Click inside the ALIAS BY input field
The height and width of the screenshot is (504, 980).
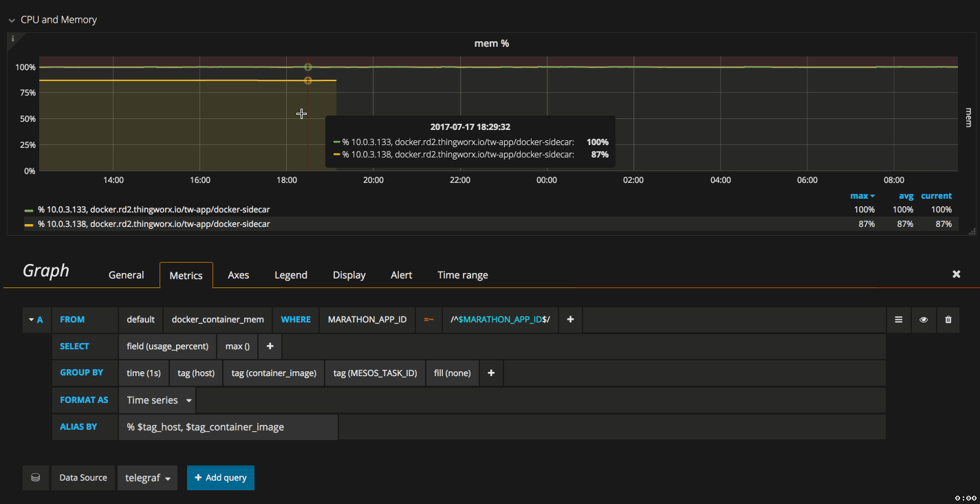(x=228, y=427)
